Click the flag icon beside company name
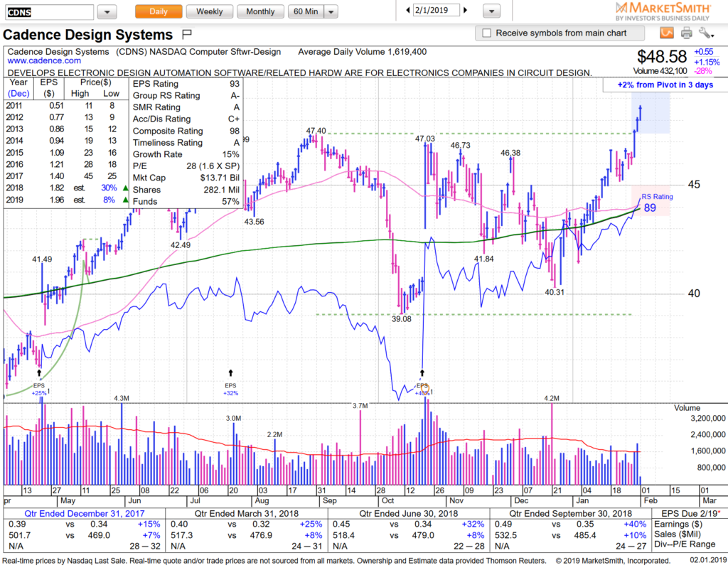This screenshot has height=570, width=728. 187,34
